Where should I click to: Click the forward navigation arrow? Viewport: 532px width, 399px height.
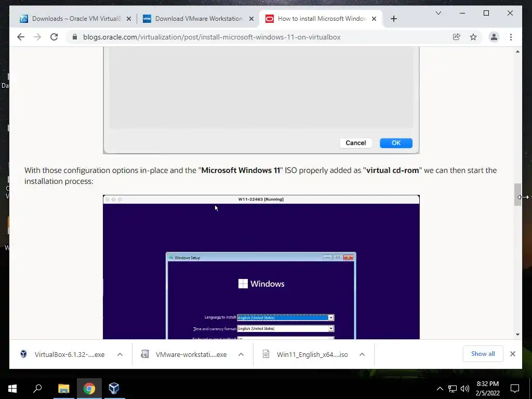click(37, 37)
